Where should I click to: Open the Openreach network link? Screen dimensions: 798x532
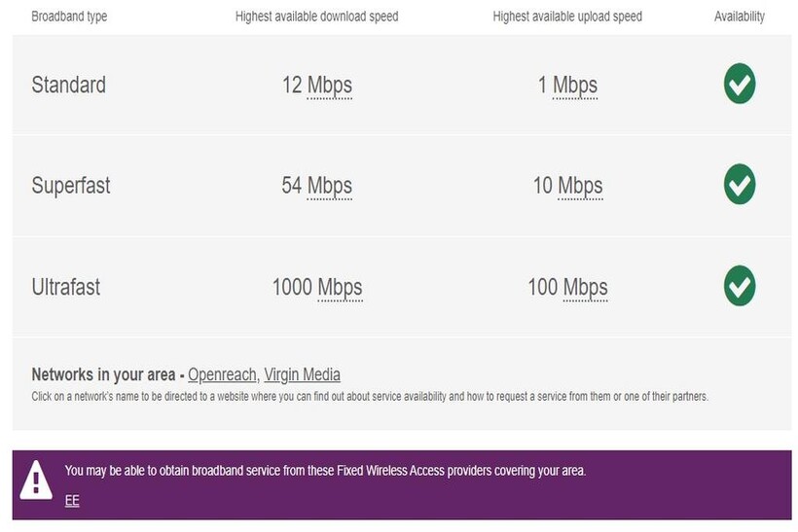[223, 374]
